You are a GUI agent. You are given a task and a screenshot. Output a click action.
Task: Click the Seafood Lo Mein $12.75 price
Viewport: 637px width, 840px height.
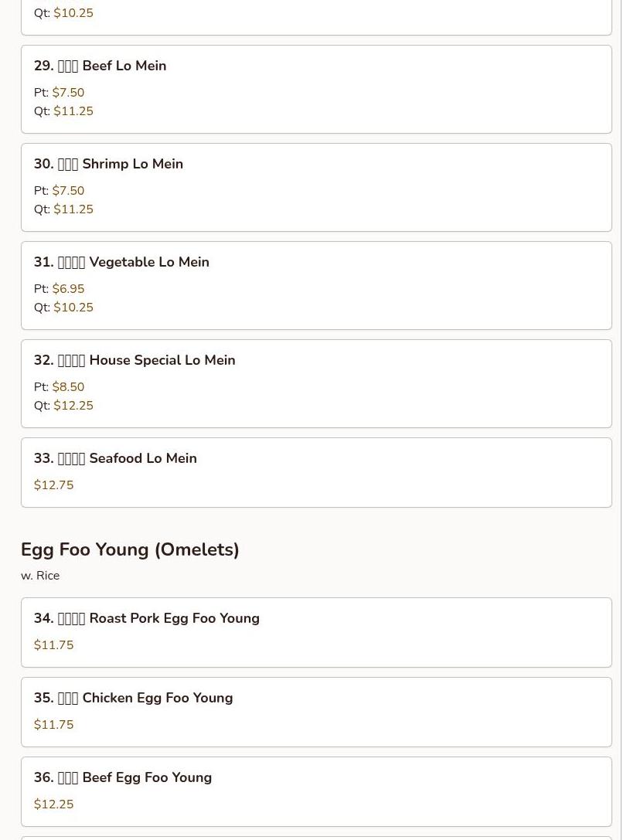54,485
